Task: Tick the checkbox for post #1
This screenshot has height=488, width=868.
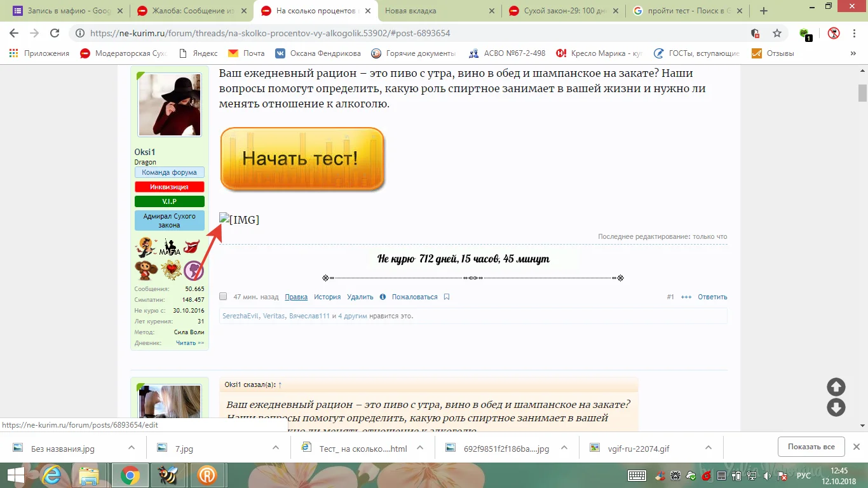Action: pos(223,297)
